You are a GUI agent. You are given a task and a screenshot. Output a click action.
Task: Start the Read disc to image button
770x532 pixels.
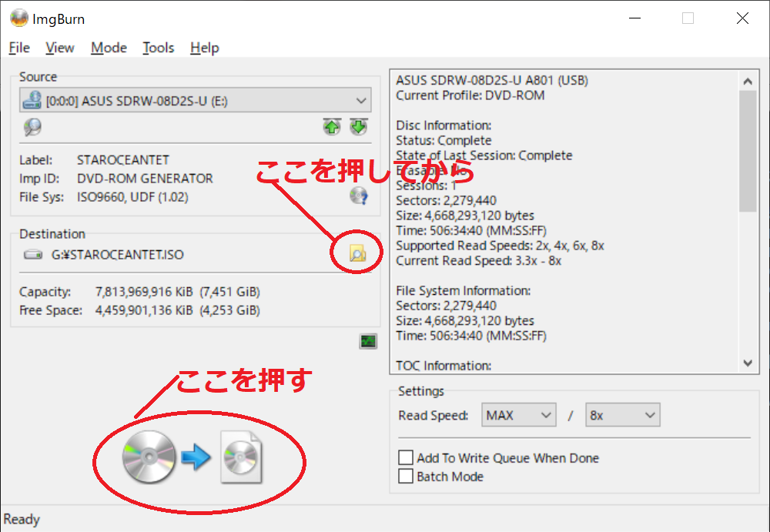pos(192,457)
